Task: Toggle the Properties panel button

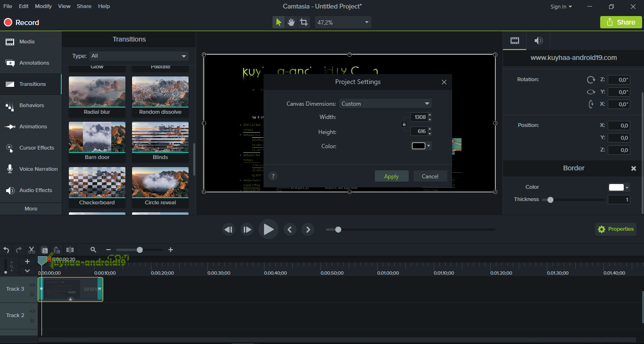Action: (616, 229)
